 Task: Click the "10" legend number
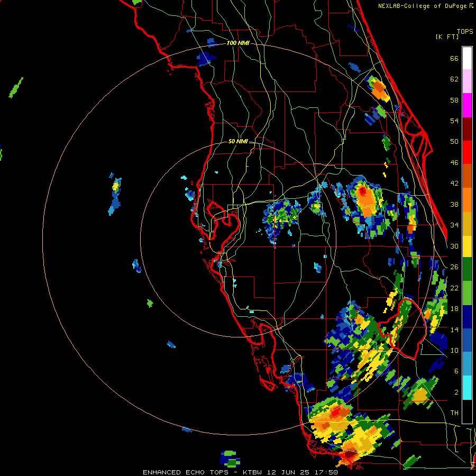tap(454, 350)
